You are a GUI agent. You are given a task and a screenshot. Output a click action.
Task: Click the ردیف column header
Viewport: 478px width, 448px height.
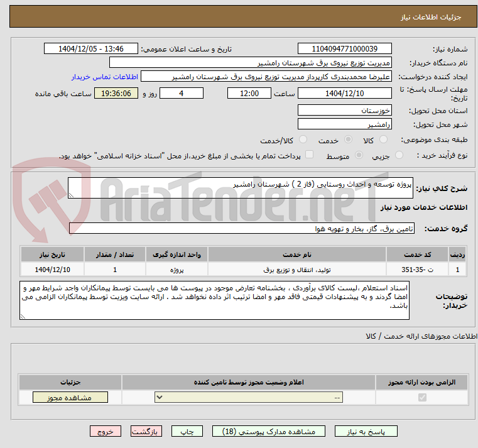point(457,254)
